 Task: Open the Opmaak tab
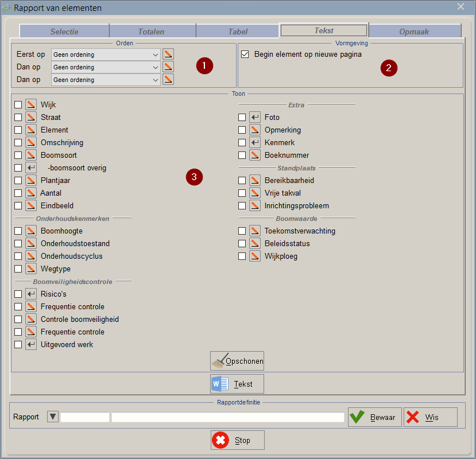tap(414, 32)
